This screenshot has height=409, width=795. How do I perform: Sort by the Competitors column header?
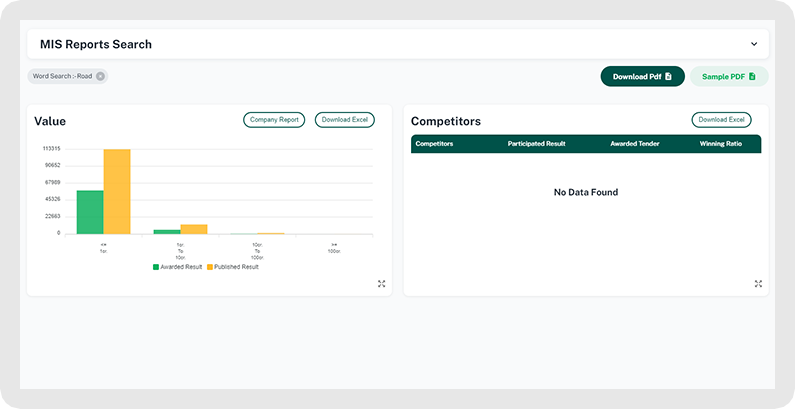(434, 144)
